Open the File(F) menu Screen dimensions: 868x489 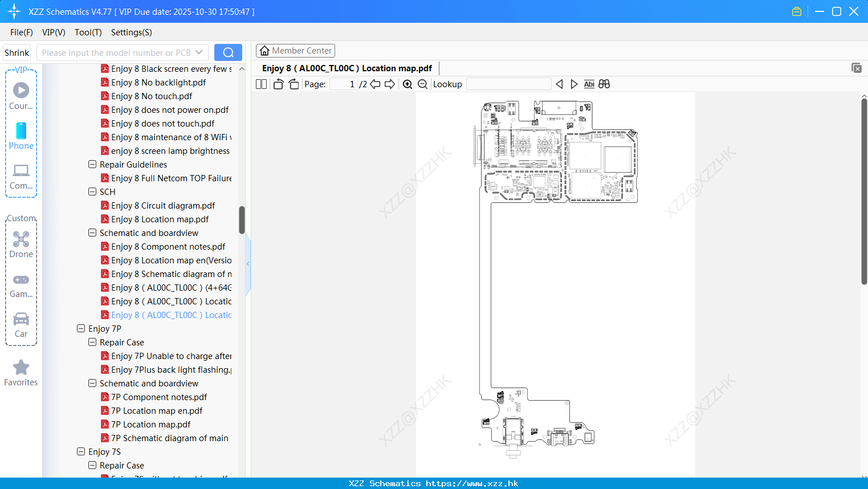[22, 32]
